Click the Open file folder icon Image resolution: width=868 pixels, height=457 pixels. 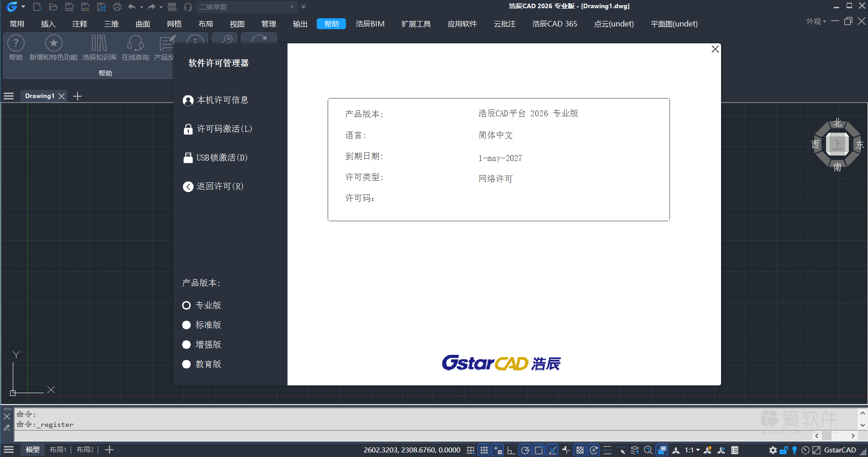point(53,7)
